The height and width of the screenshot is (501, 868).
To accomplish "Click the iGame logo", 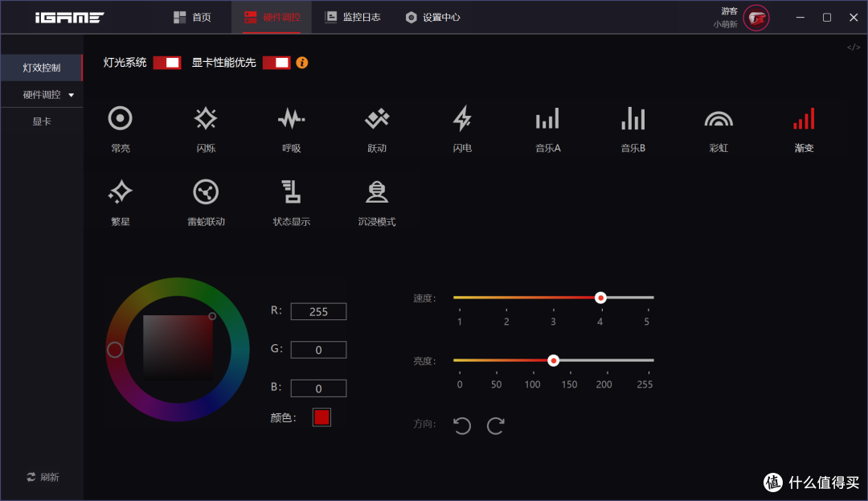I will [69, 18].
